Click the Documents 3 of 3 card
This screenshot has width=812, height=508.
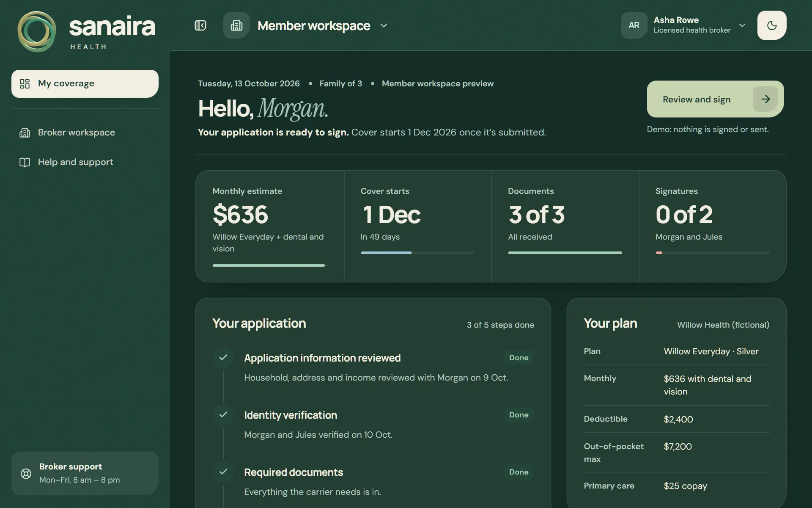565,226
